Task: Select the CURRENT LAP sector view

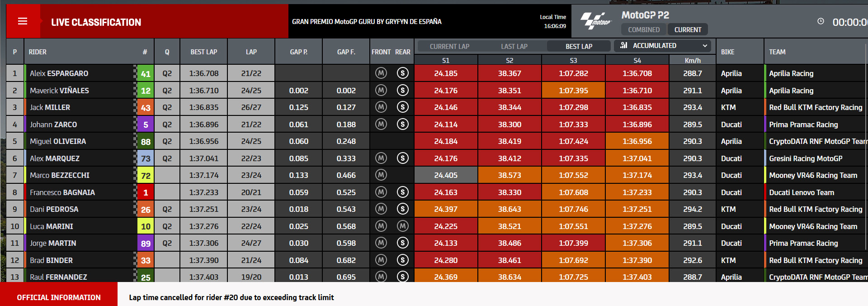Action: coord(449,46)
